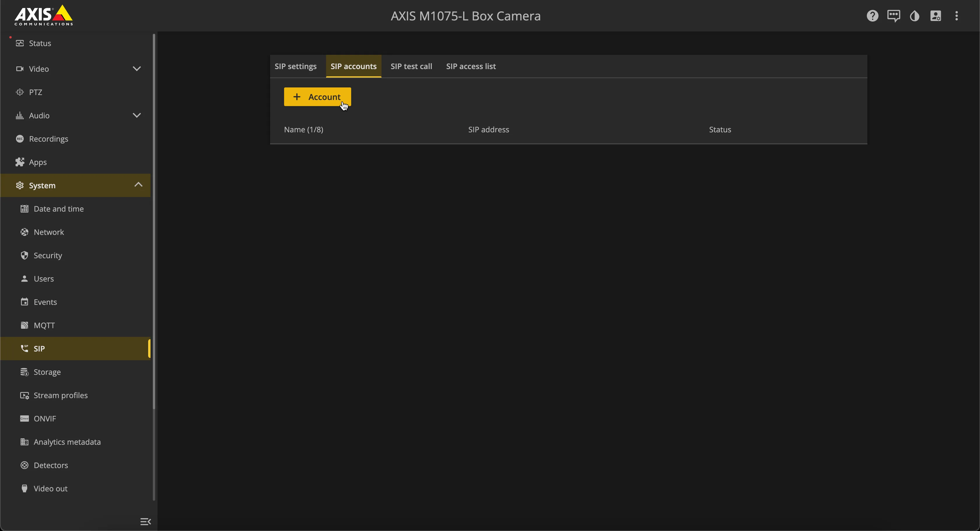Open Security settings
Image resolution: width=980 pixels, height=531 pixels.
[x=75, y=255]
